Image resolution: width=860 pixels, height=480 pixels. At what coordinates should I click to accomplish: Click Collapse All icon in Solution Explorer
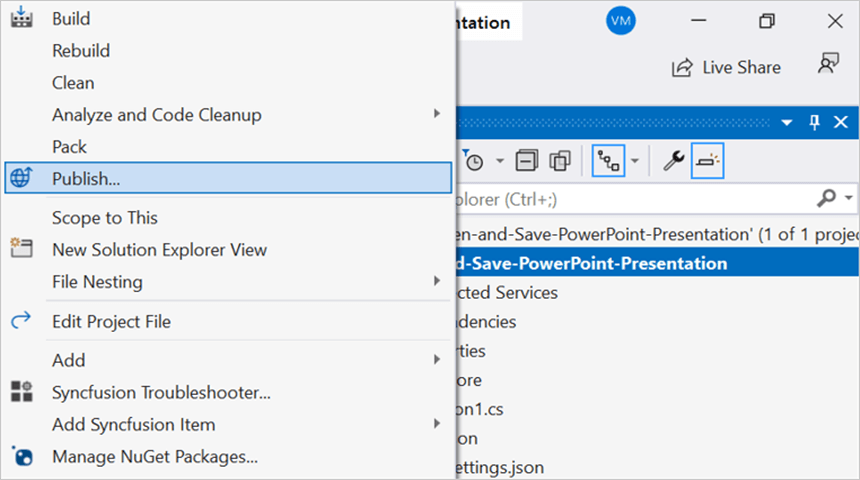coord(526,160)
